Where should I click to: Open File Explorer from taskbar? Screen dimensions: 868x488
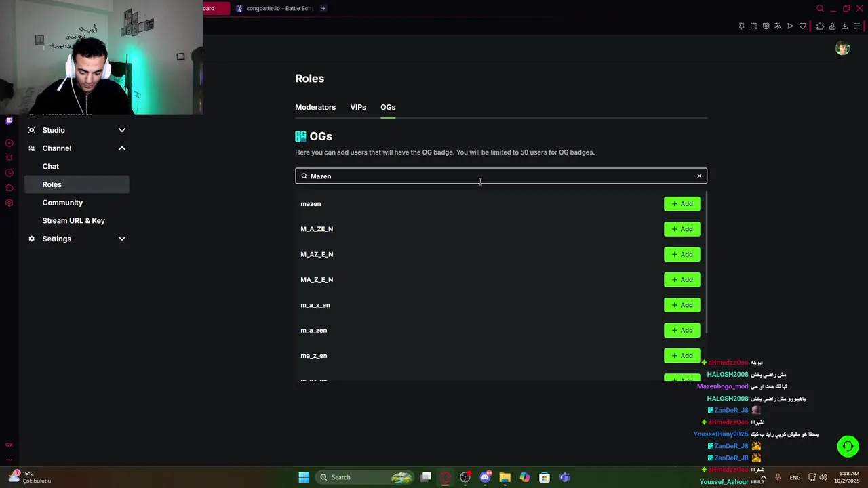click(x=505, y=477)
